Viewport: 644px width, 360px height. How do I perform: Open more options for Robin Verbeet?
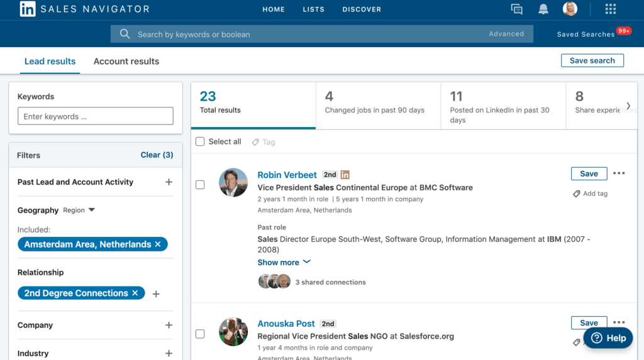point(619,173)
